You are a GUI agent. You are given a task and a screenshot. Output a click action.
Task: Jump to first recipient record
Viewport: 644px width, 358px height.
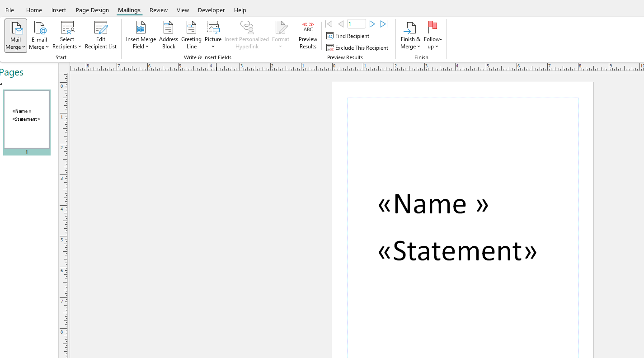(x=329, y=24)
